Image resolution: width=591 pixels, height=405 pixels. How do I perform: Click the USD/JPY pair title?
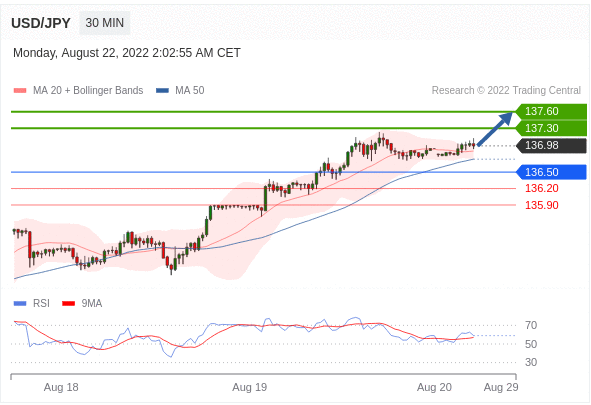click(x=41, y=23)
